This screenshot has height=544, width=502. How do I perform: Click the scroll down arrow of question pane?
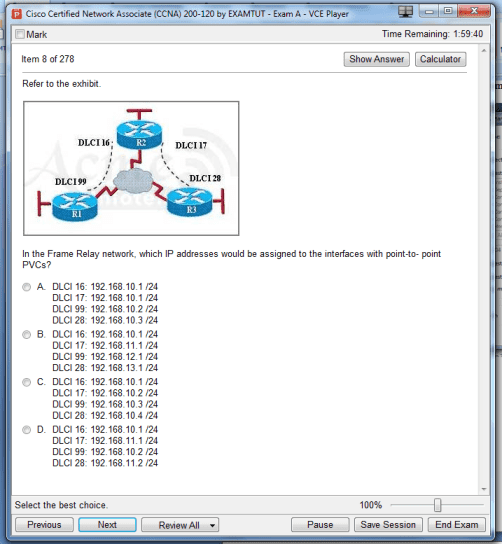pos(484,489)
